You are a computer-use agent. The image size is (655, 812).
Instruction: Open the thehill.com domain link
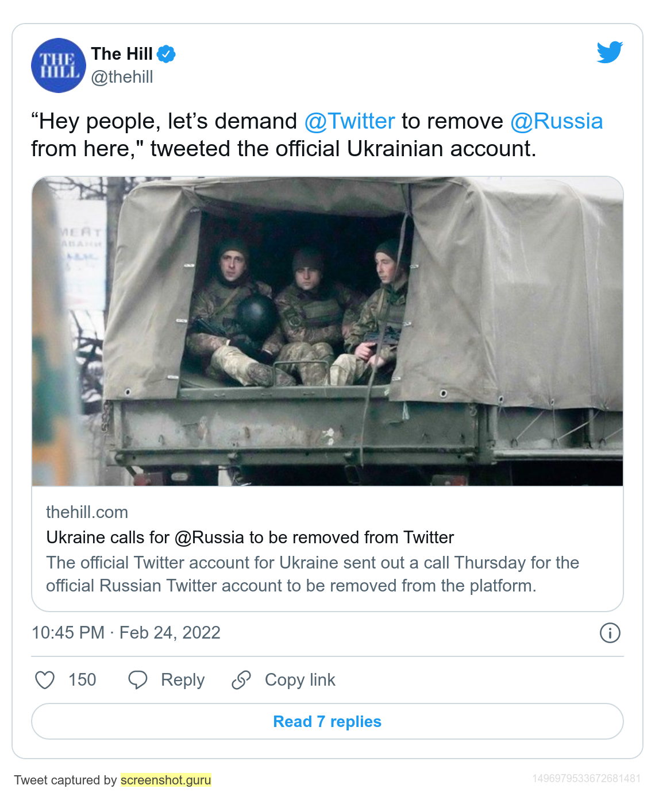click(87, 512)
